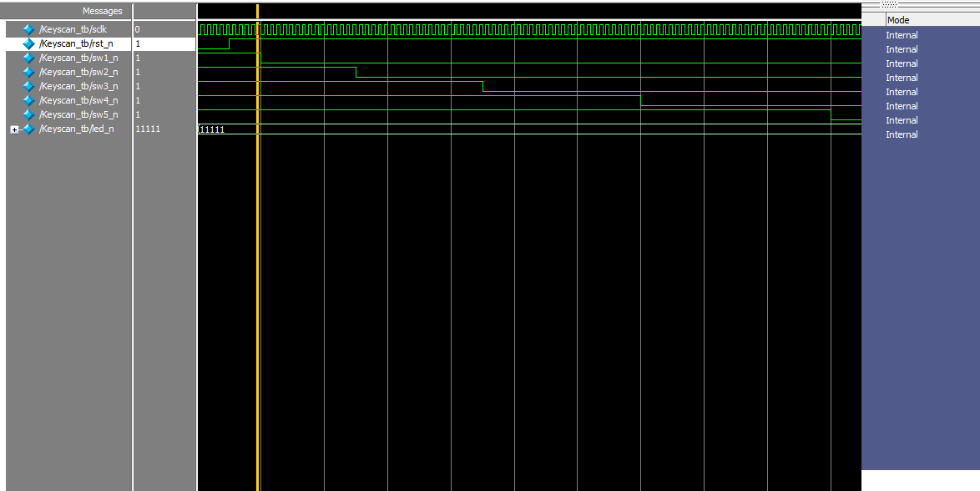This screenshot has width=980, height=491.
Task: Click value 1 of sw1_n
Action: (x=138, y=58)
